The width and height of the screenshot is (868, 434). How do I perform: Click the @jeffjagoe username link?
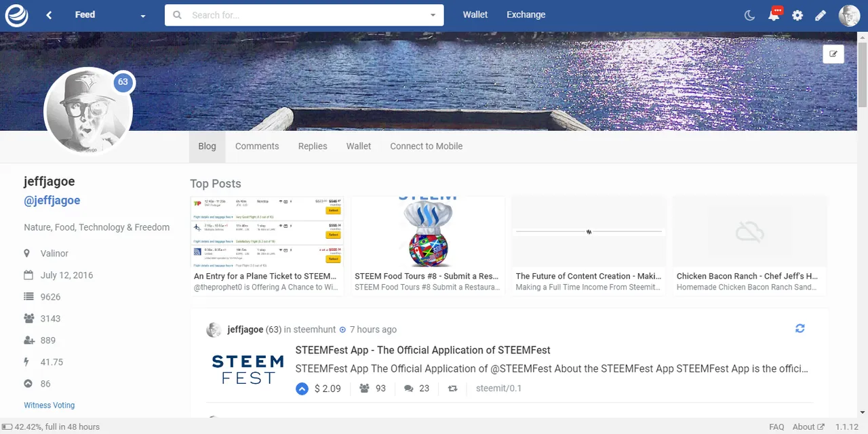point(52,200)
